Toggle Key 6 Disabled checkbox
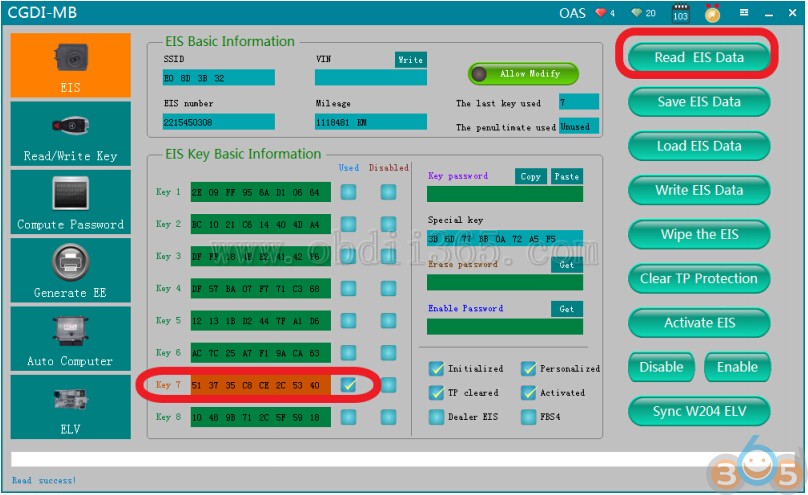The image size is (808, 495). coord(389,353)
